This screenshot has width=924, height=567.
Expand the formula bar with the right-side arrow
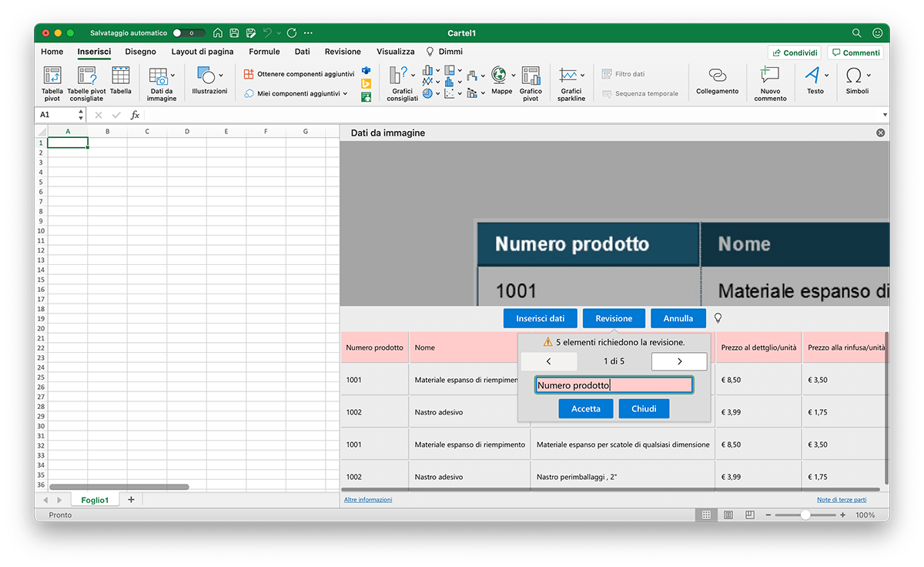(885, 115)
